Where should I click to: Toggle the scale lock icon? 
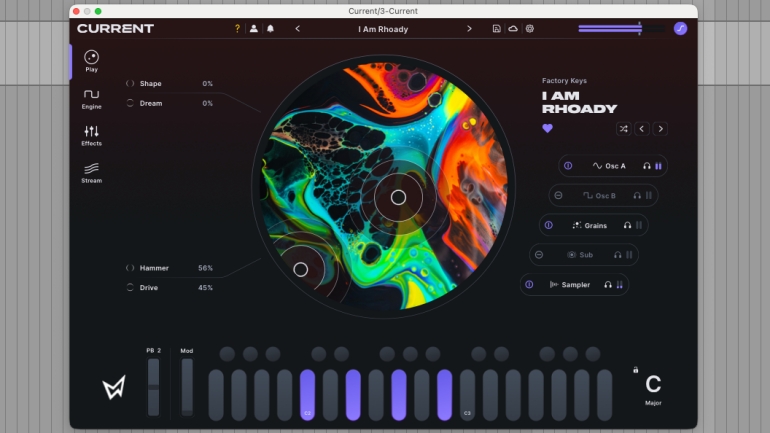click(635, 370)
